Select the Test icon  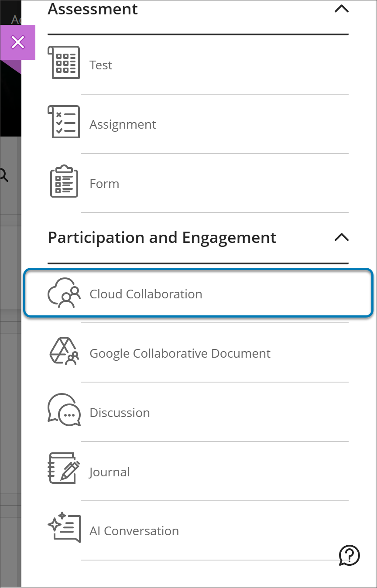coord(64,62)
